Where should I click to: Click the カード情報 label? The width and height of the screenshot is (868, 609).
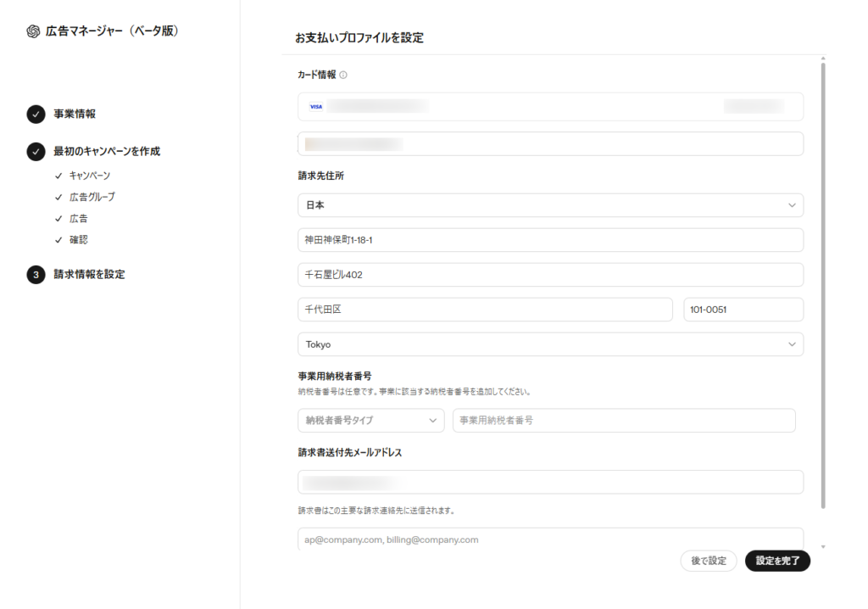click(x=317, y=75)
